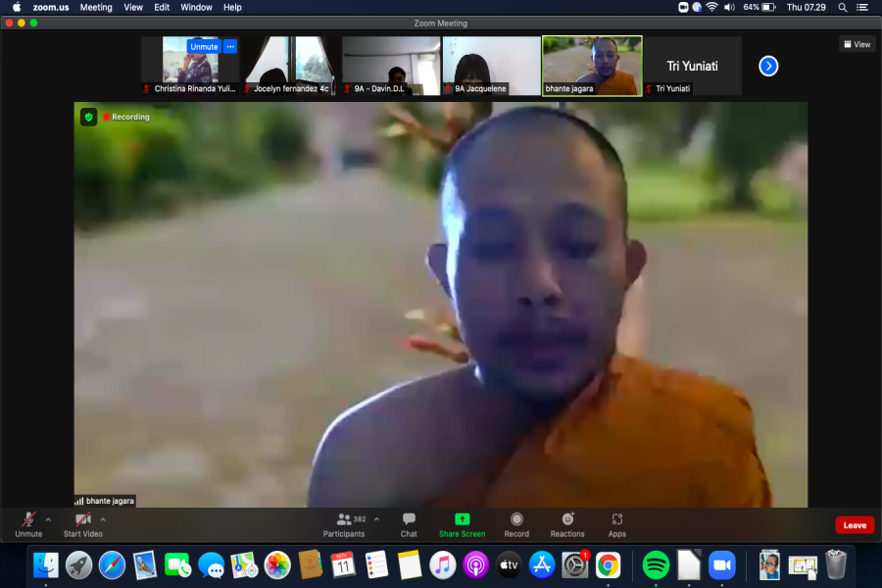Open the Meeting menu in menu bar
Screen dimensions: 882x588
(96, 7)
